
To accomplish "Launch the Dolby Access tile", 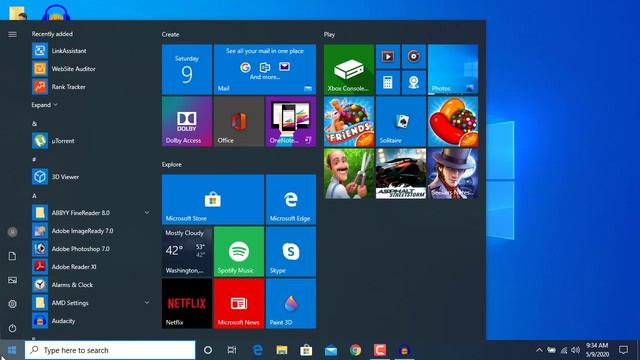I will (187, 122).
